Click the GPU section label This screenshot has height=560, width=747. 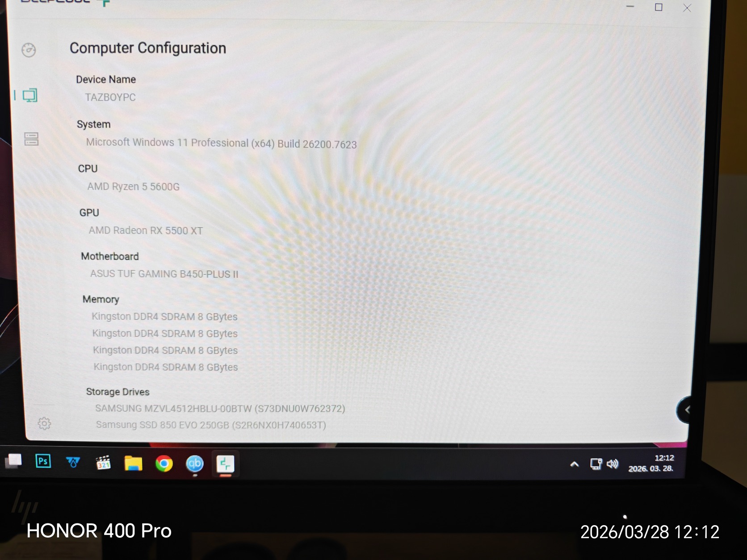(89, 213)
